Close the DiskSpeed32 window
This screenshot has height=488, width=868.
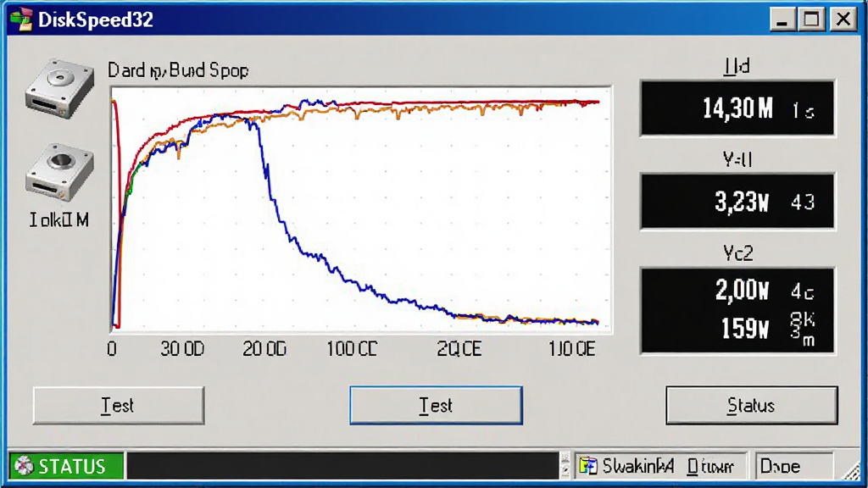[x=843, y=20]
